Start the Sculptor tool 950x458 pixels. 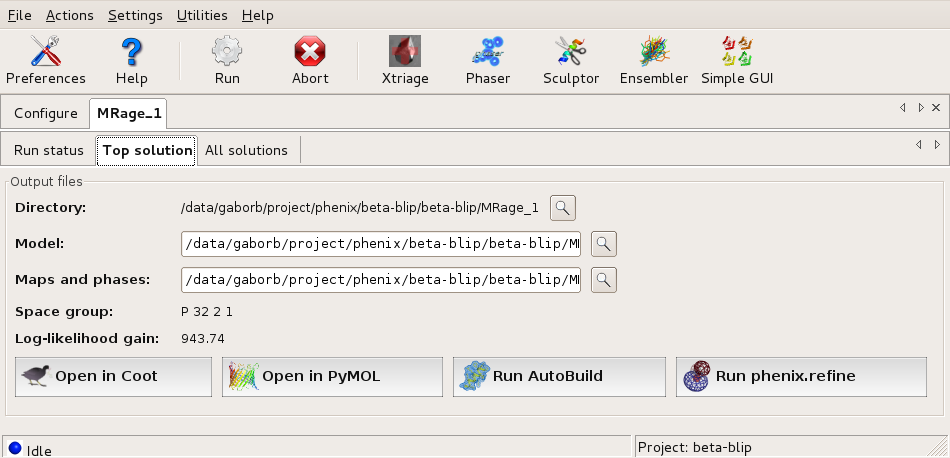coord(570,60)
